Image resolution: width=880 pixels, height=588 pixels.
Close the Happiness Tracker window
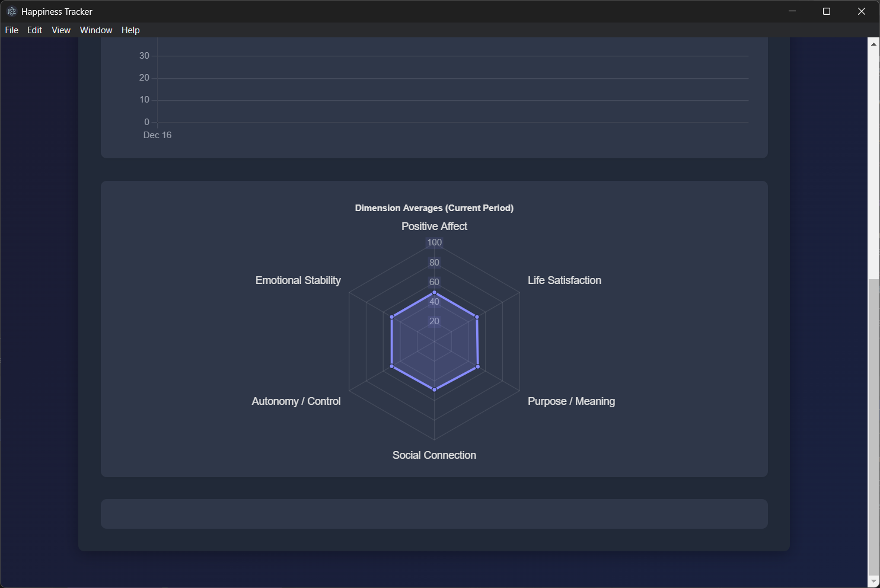pyautogui.click(x=862, y=11)
